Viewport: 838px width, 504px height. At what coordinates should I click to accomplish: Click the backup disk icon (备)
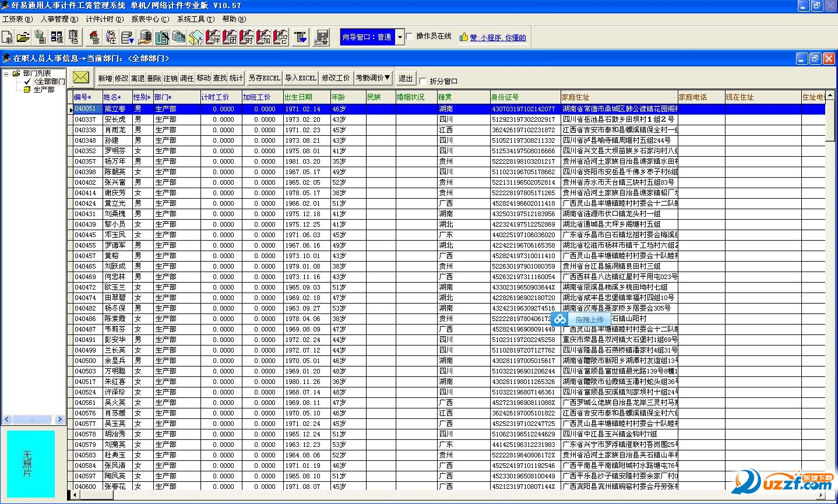[x=322, y=37]
